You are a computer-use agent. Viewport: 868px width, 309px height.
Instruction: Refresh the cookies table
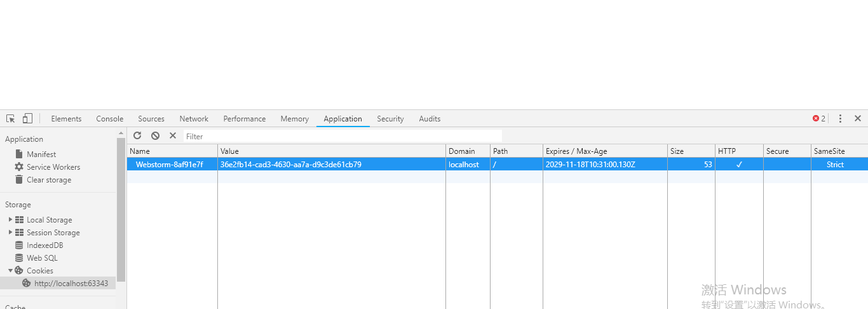(x=137, y=136)
